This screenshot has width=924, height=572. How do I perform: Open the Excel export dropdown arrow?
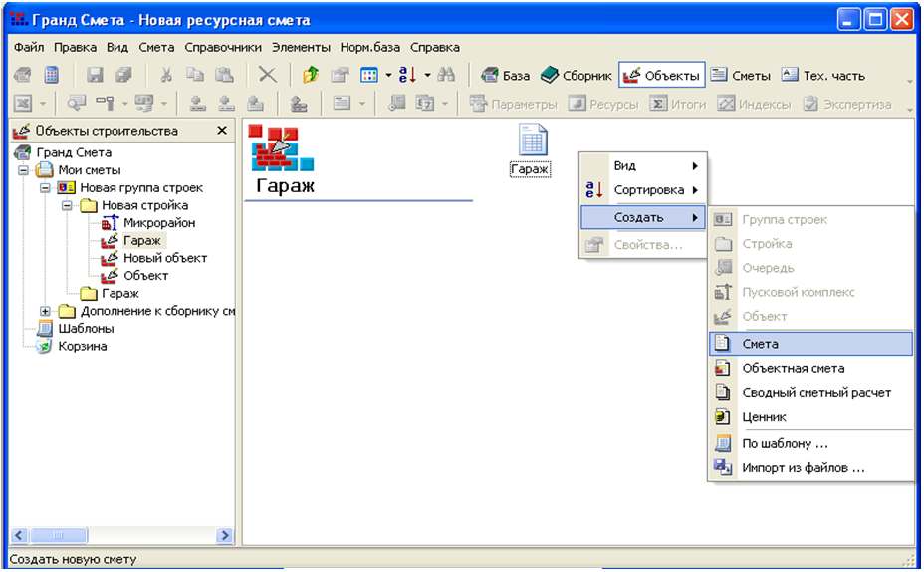[x=43, y=104]
